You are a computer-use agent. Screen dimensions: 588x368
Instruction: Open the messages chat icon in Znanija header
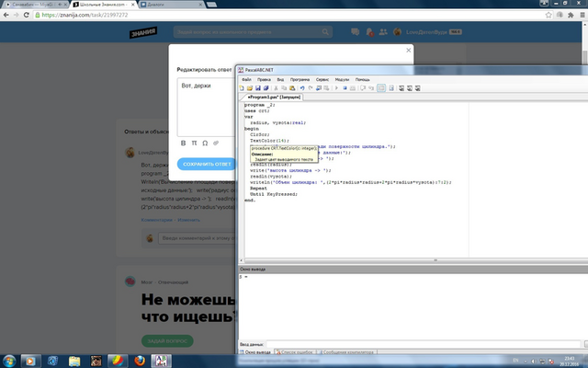pyautogui.click(x=356, y=32)
